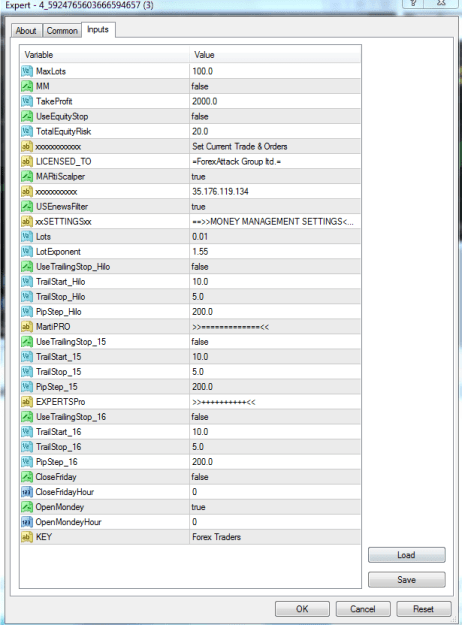Screen dimensions: 462x625
Task: Click the CloseFriday boolean icon
Action: 27,477
